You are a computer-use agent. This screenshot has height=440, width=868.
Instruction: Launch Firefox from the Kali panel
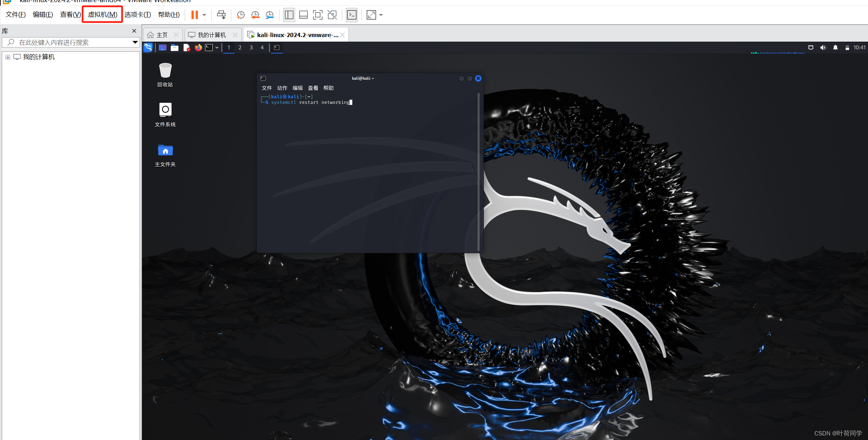coord(198,48)
